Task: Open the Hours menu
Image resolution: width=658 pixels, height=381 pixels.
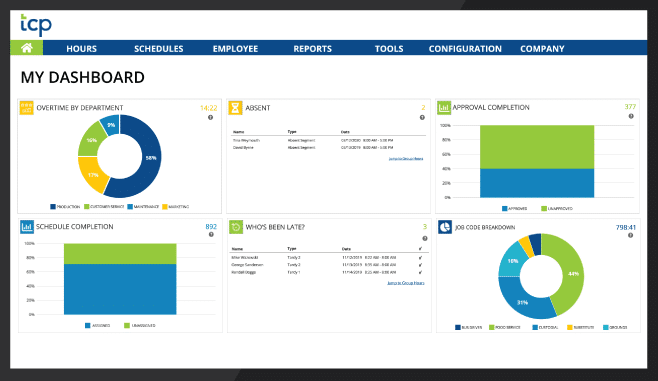Action: (81, 49)
